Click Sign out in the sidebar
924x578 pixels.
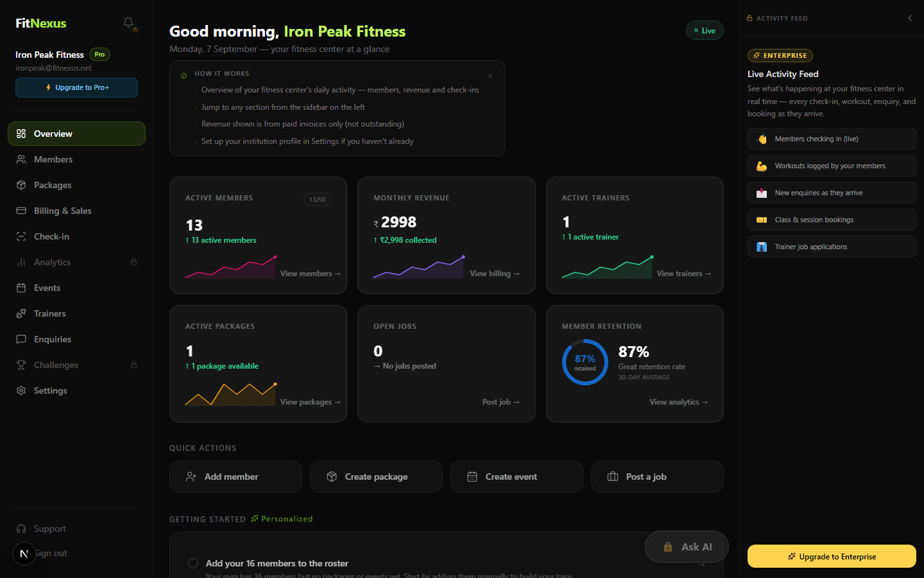point(51,553)
